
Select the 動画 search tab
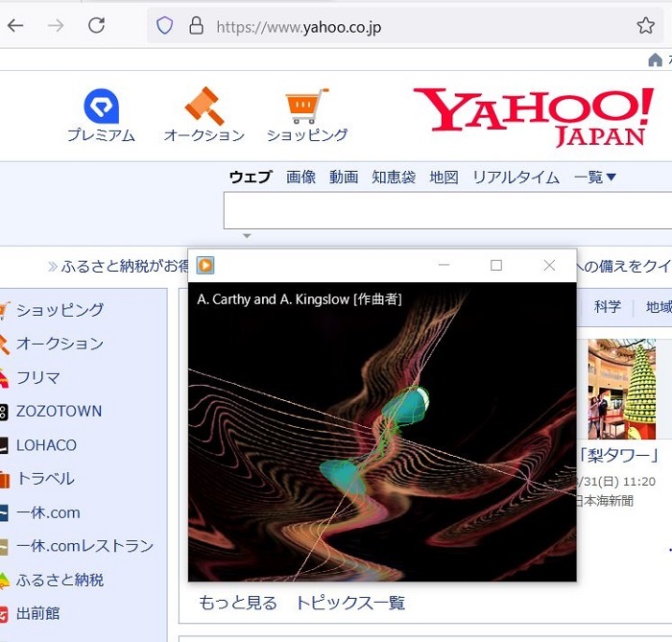point(344,177)
